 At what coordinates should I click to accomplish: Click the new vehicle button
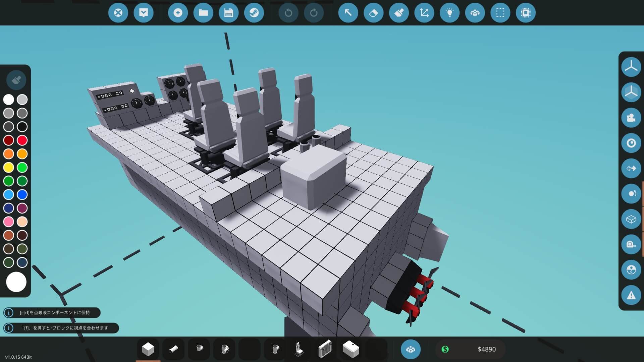click(x=178, y=13)
